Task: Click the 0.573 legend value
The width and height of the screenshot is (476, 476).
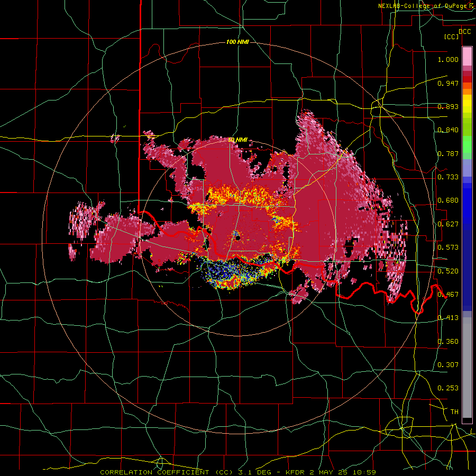Action: click(448, 248)
